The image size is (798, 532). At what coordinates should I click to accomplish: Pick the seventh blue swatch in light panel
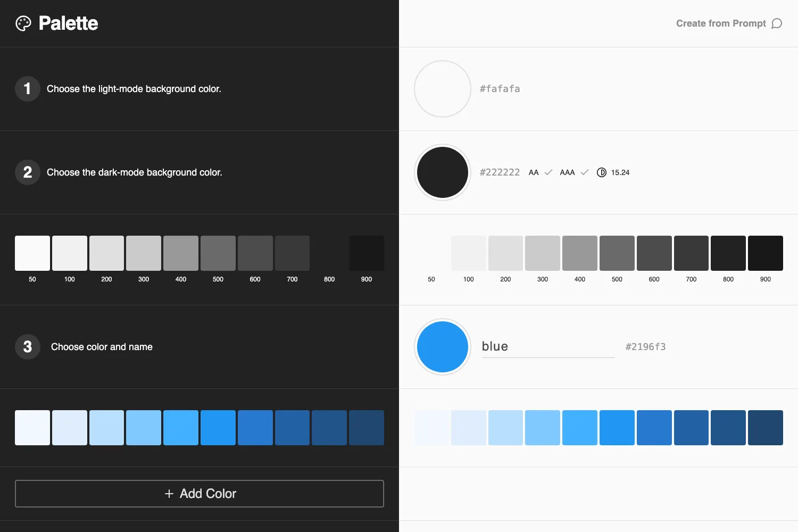point(654,428)
